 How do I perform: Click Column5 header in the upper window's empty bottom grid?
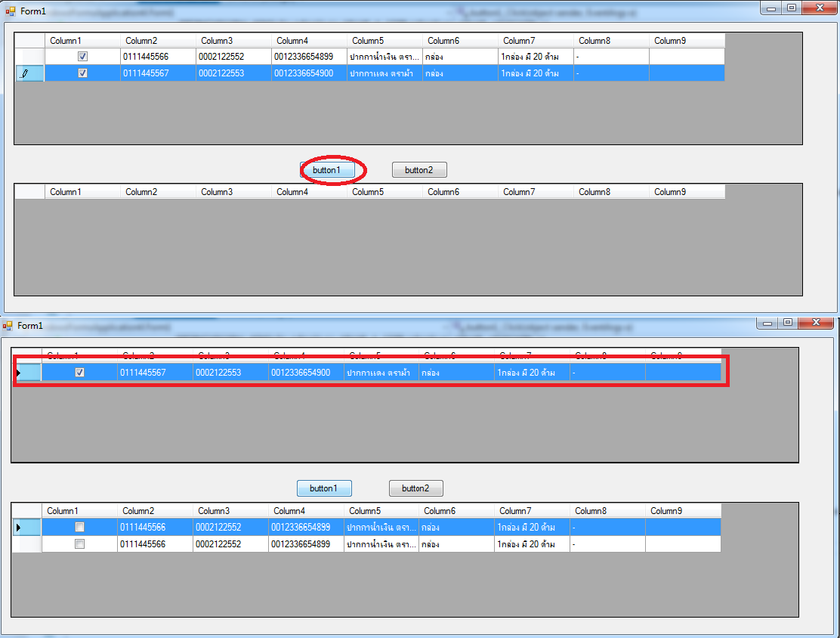pyautogui.click(x=384, y=192)
